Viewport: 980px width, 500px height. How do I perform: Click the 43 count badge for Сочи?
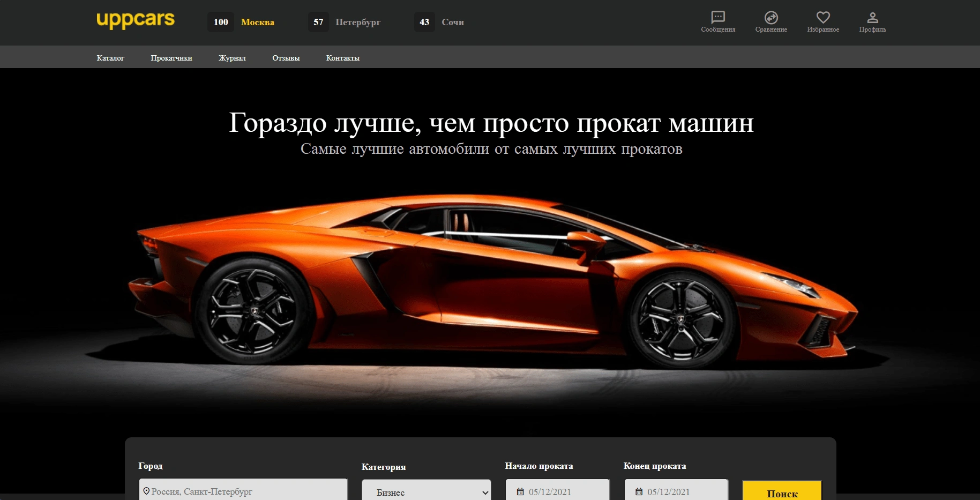[x=424, y=22]
